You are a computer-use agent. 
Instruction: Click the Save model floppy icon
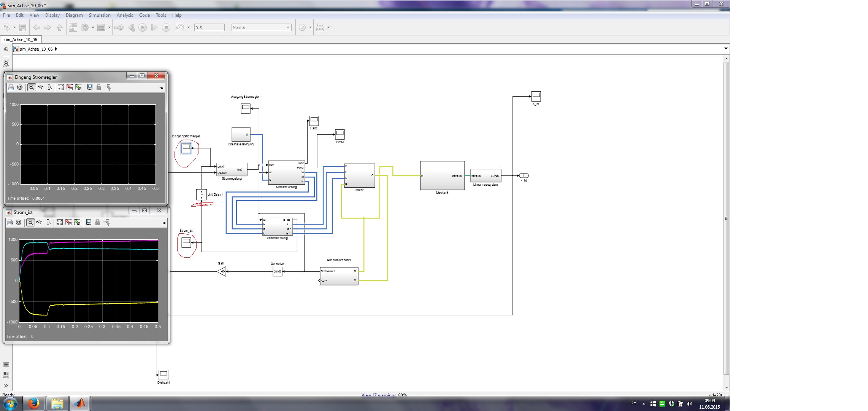tap(23, 27)
